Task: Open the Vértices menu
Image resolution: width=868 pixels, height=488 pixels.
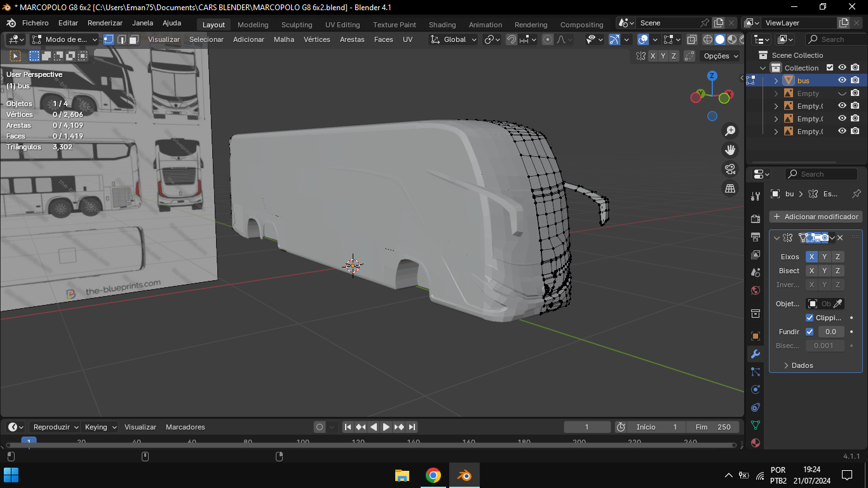Action: (x=317, y=39)
